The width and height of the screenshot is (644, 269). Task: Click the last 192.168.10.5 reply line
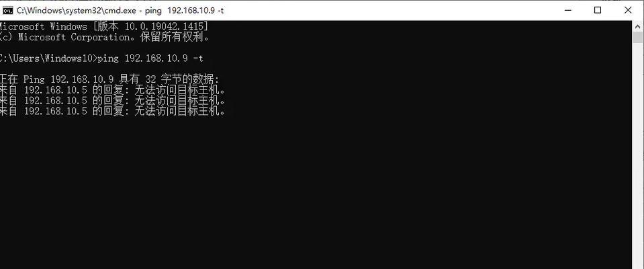[112, 112]
